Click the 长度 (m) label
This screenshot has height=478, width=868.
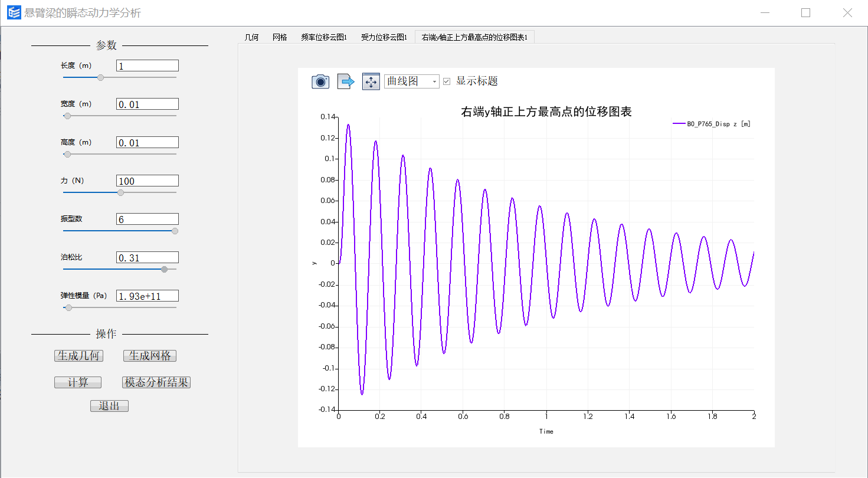[x=76, y=66]
